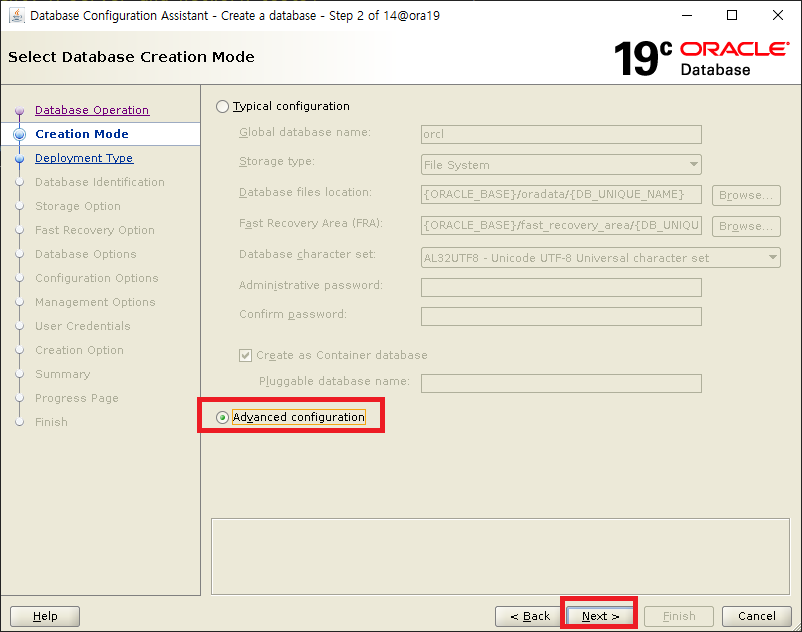Screen dimensions: 802x632
Task: Click the Cancel button
Action: [756, 616]
